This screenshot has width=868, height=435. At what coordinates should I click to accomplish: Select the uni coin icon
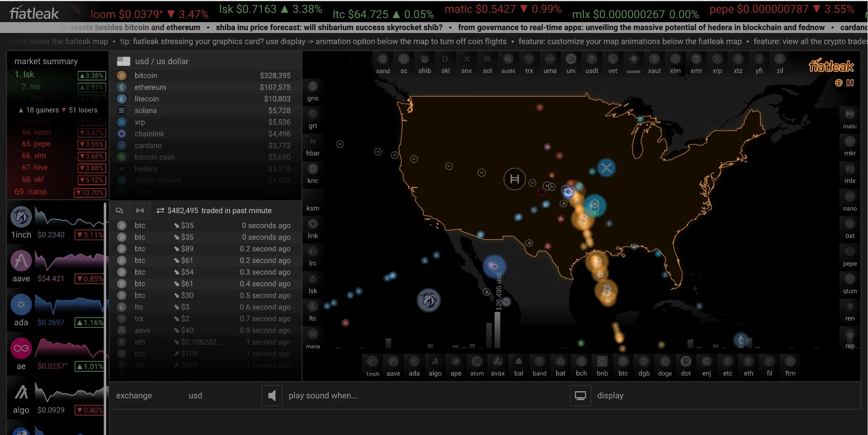coord(571,63)
